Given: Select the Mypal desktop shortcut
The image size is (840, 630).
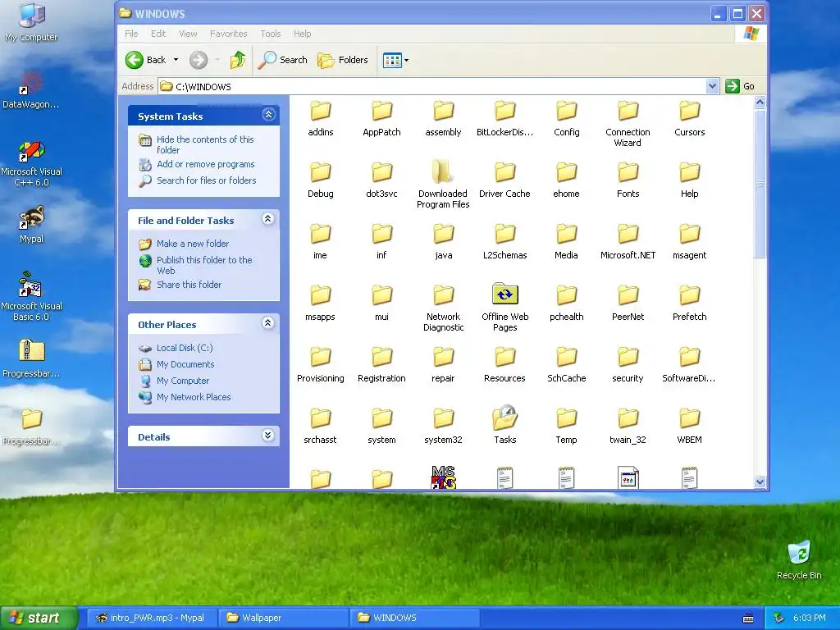Looking at the screenshot, I should click(x=32, y=225).
